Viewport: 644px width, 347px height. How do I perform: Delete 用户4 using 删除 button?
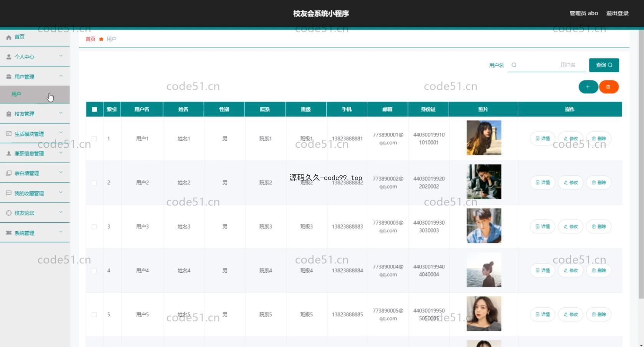pos(599,270)
